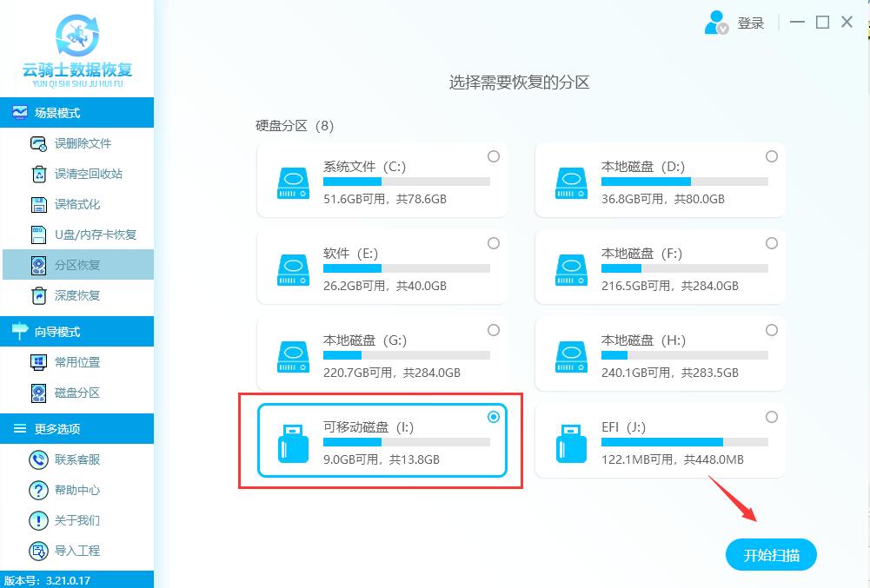
Task: Click the 系统文件 (C:) drive icon
Action: [x=293, y=183]
